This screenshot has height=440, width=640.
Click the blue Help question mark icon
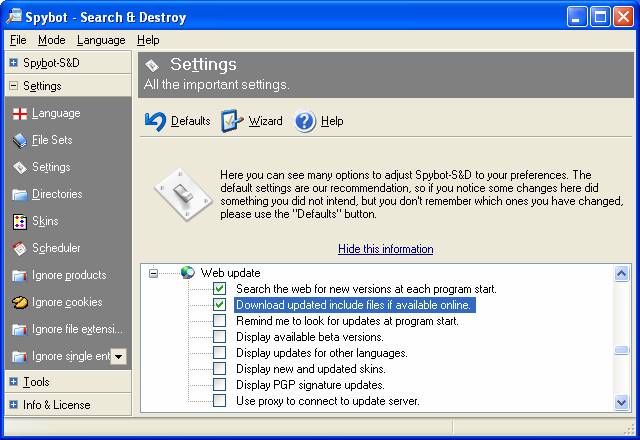[305, 121]
